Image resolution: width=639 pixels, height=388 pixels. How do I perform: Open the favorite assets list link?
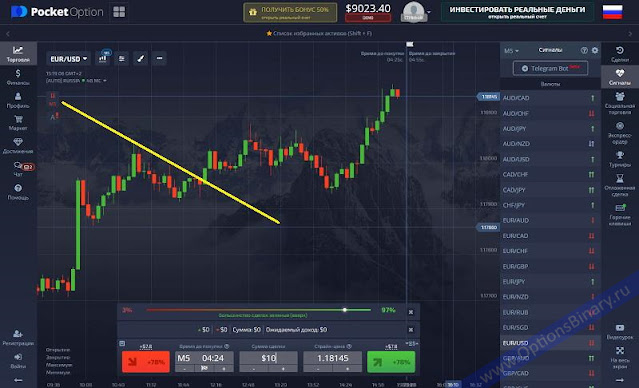(319, 33)
